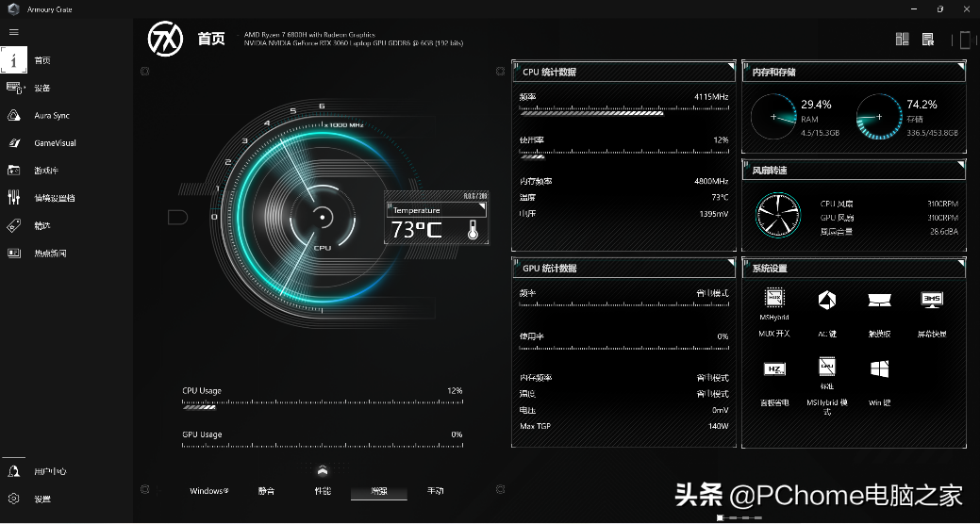The height and width of the screenshot is (524, 980).
Task: Click the 336.5/453.8GB storage text
Action: [933, 133]
